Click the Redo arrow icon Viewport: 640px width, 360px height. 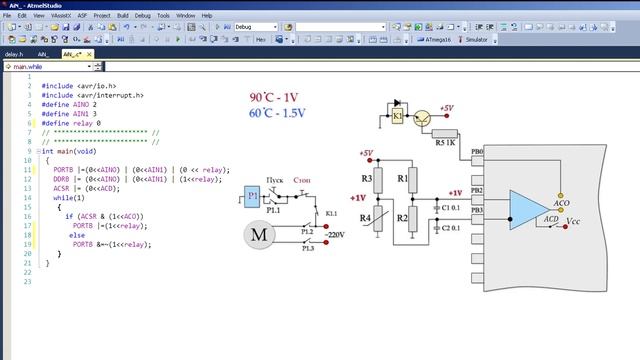(x=144, y=27)
